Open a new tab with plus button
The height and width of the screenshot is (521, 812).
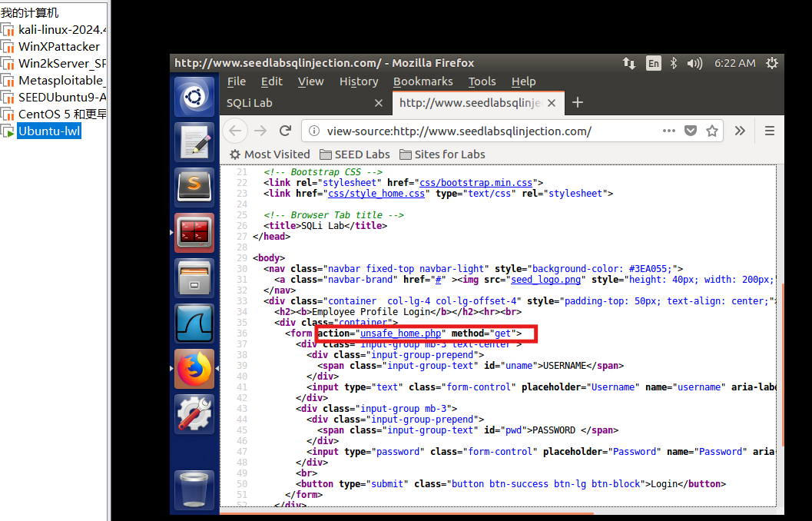pos(578,102)
